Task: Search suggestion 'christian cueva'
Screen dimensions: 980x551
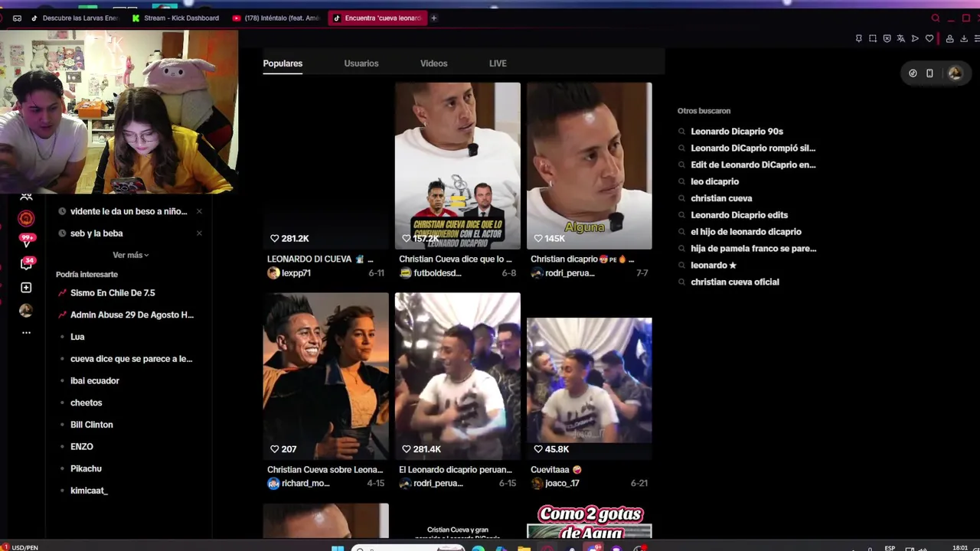Action: click(721, 199)
